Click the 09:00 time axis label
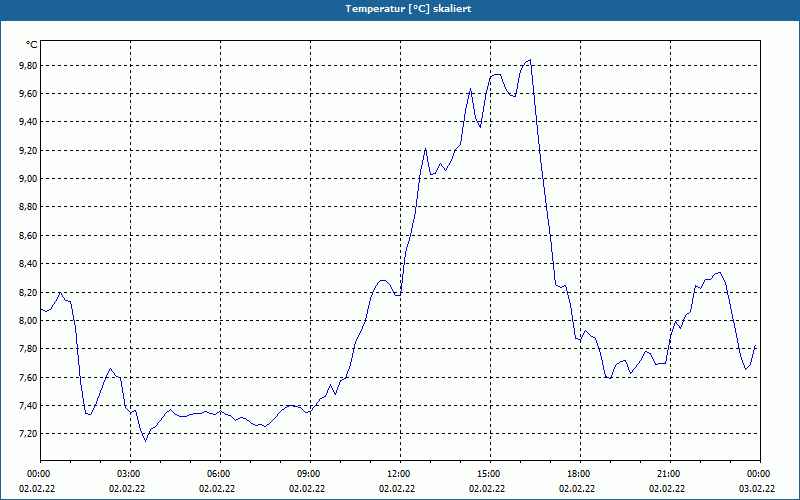 coord(310,474)
